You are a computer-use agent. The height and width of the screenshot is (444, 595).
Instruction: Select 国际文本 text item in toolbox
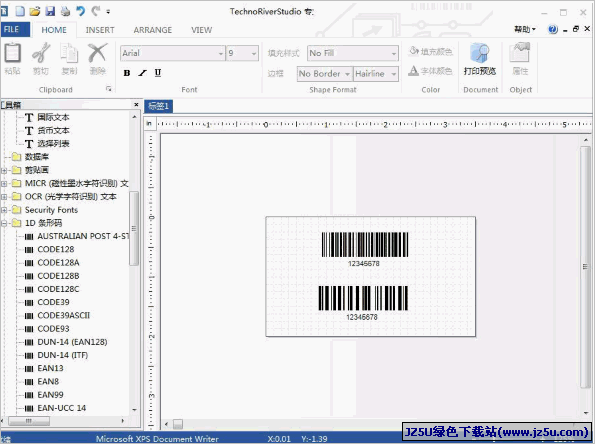53,117
